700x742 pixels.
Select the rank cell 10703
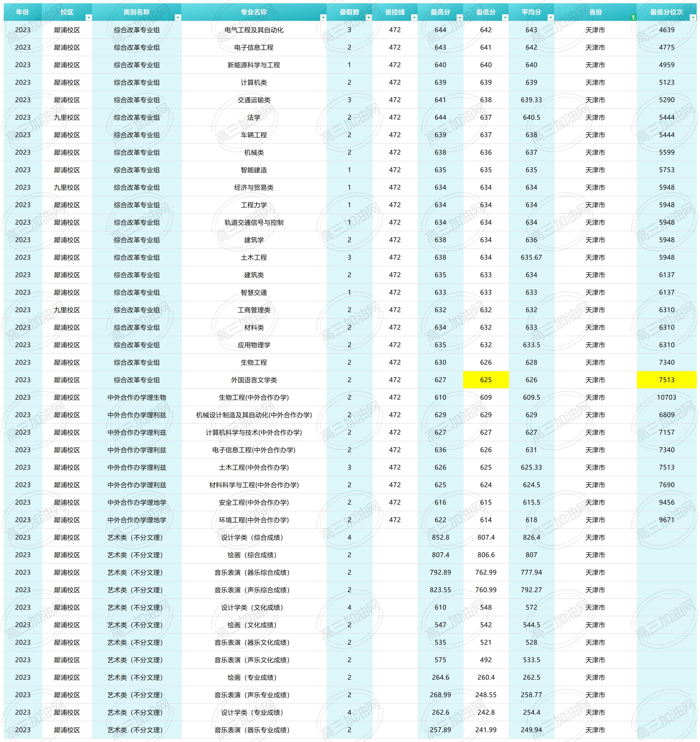667,397
